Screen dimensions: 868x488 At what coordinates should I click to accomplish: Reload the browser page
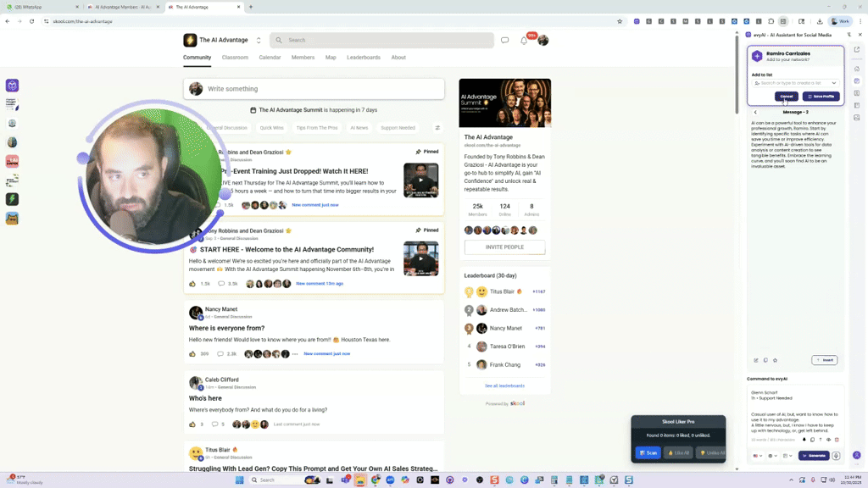click(x=31, y=21)
